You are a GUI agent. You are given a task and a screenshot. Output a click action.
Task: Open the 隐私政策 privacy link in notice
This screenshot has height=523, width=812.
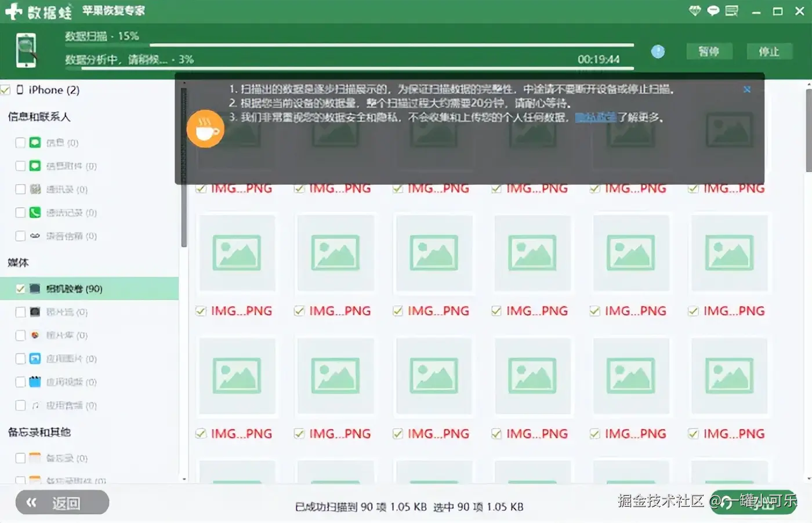click(596, 117)
